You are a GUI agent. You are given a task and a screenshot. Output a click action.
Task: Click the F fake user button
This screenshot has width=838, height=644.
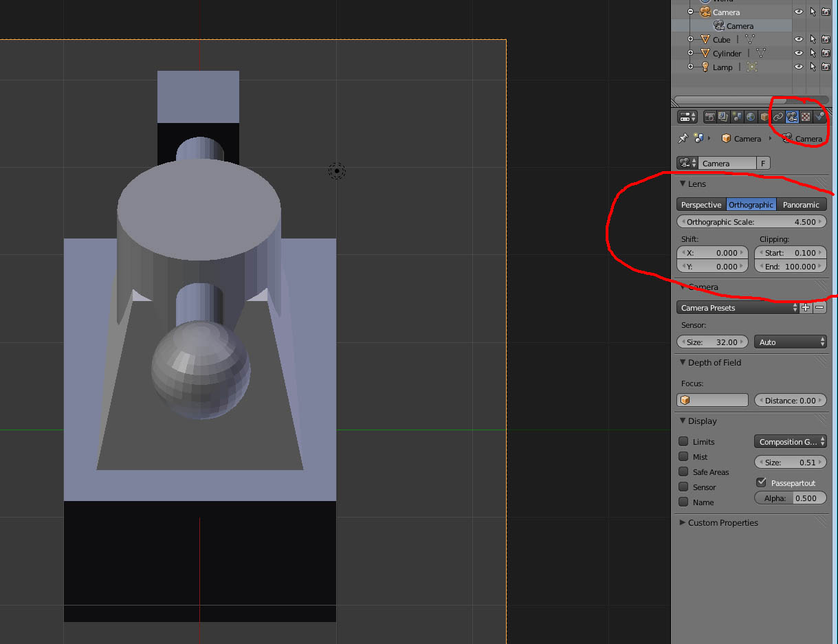pyautogui.click(x=763, y=163)
